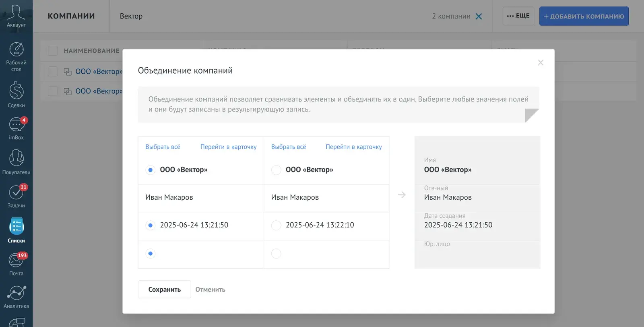Open the Аккаунт profile icon
The width and height of the screenshot is (644, 327).
(x=16, y=16)
